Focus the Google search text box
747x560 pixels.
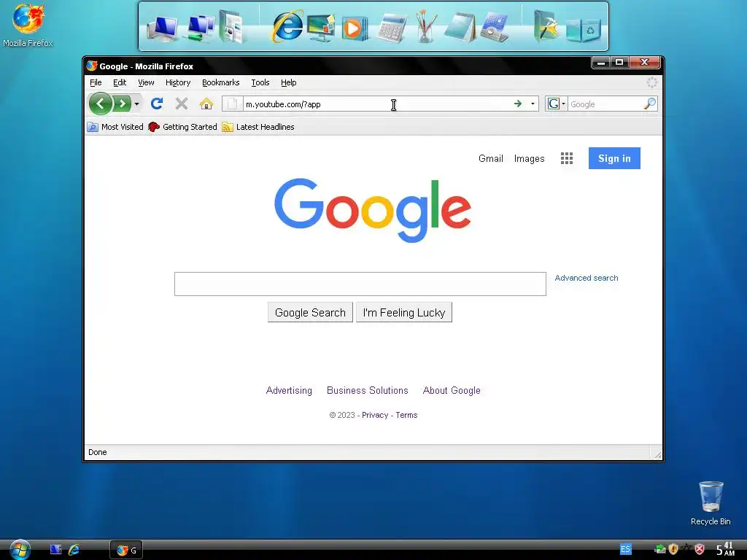click(x=360, y=284)
